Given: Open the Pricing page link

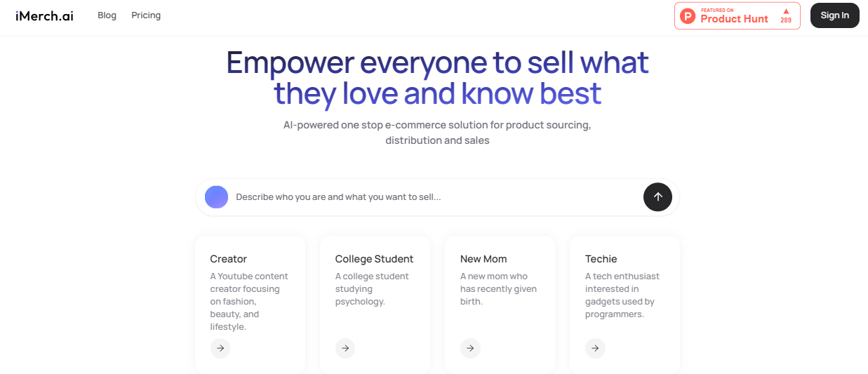Looking at the screenshot, I should click(x=146, y=15).
